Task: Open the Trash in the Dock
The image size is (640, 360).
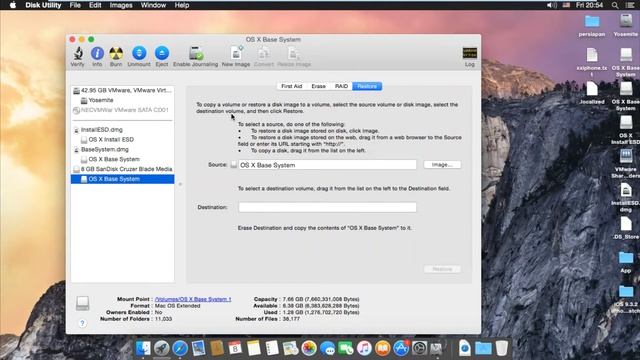Action: (x=502, y=348)
